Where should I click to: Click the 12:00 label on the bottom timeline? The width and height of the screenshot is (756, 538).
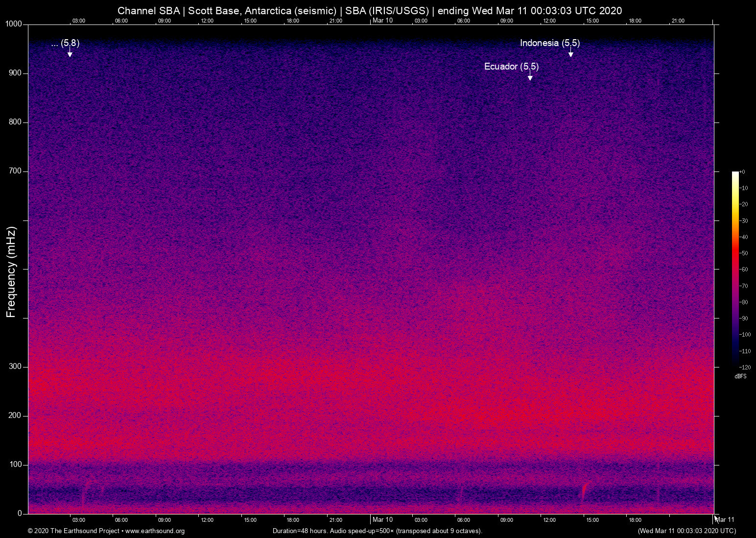[207, 520]
